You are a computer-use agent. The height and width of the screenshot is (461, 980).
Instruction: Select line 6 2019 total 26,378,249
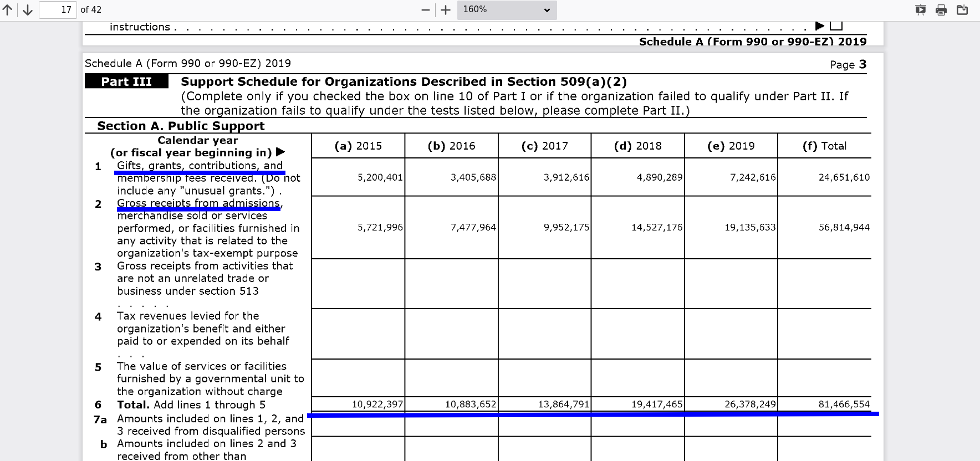coord(750,404)
